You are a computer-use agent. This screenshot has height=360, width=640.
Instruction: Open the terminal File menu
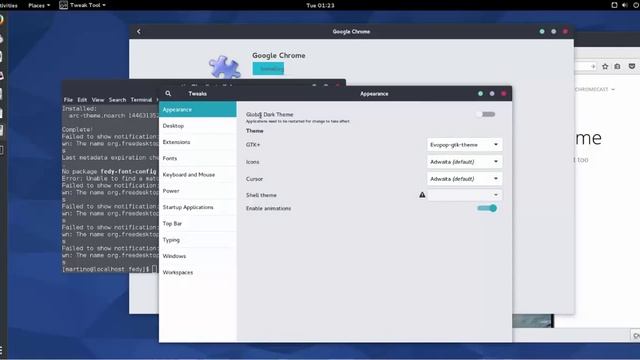(68, 100)
